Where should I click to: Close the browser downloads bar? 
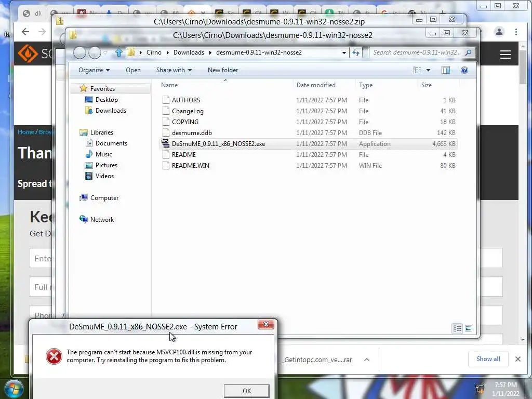(518, 359)
